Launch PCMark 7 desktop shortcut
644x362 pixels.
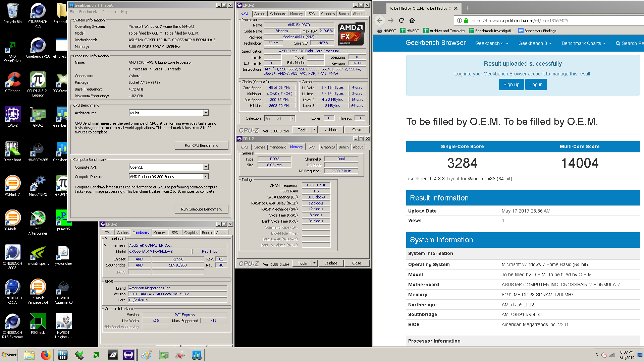pyautogui.click(x=12, y=186)
